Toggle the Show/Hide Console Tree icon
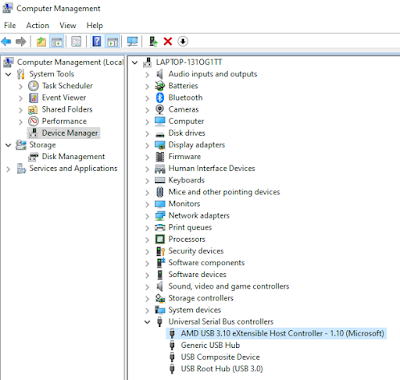 tap(57, 42)
